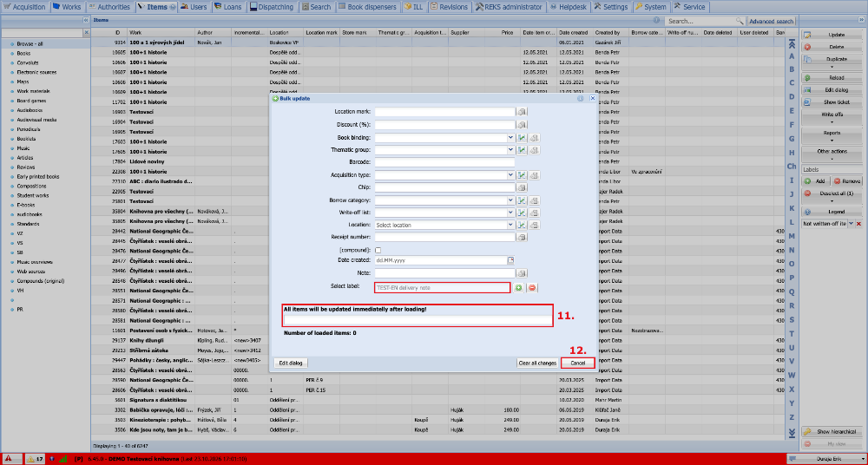This screenshot has height=465, width=868.
Task: Click the green plus icon beside Select label
Action: [x=519, y=288]
